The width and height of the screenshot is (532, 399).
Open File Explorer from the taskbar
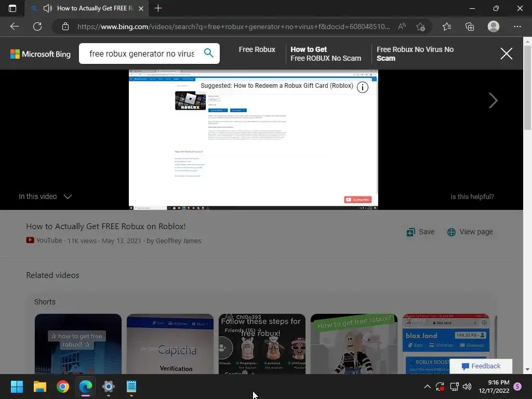(39, 387)
